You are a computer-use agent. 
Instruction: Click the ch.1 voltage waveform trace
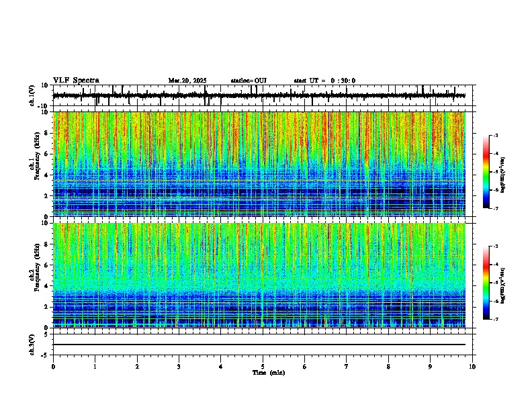pyautogui.click(x=259, y=95)
